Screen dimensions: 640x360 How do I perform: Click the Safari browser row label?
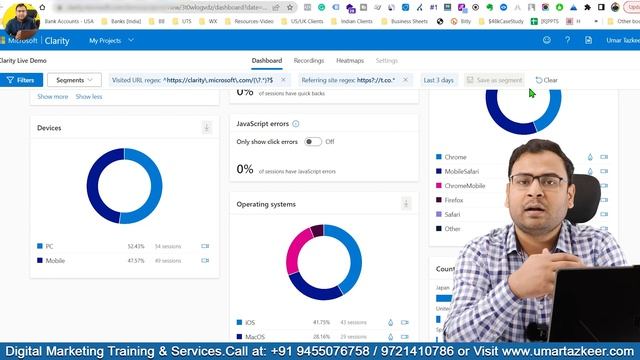(452, 214)
